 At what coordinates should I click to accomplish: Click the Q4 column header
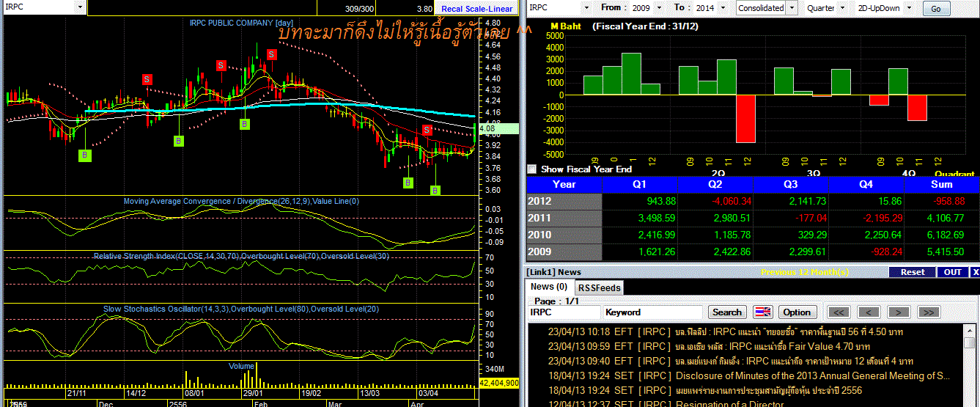[x=866, y=185]
